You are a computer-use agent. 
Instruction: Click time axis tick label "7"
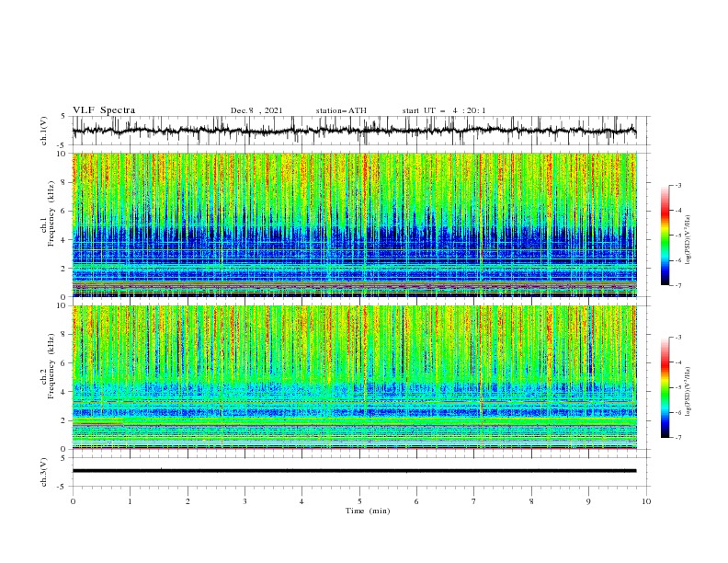[474, 501]
